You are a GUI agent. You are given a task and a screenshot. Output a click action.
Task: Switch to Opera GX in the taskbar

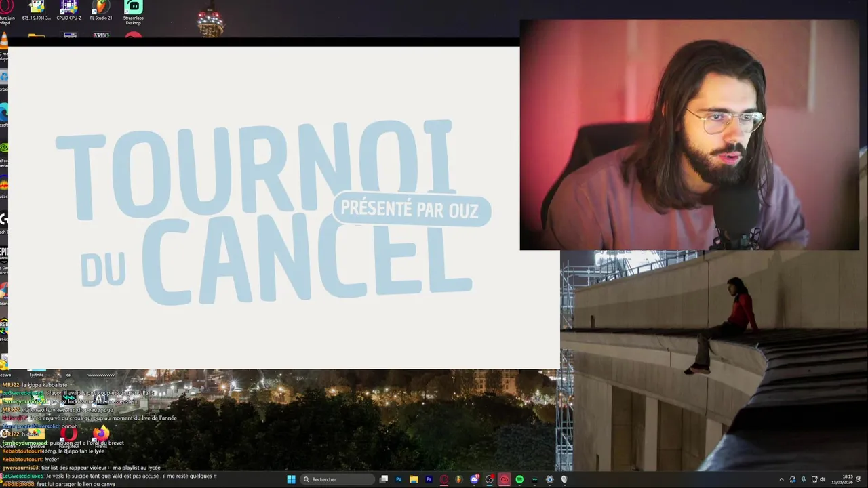click(444, 479)
